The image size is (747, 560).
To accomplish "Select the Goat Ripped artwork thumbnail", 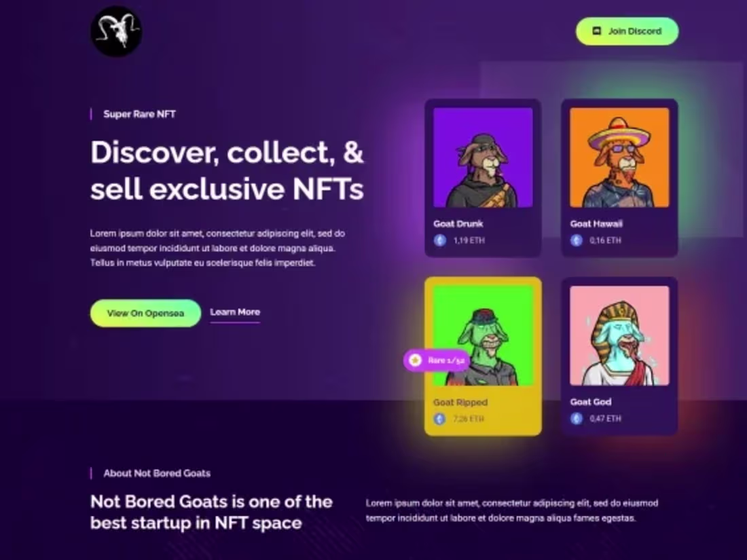I will click(483, 336).
